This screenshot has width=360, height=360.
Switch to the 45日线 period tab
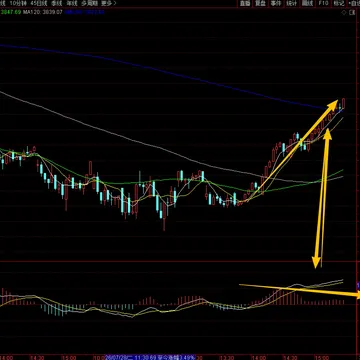click(38, 3)
